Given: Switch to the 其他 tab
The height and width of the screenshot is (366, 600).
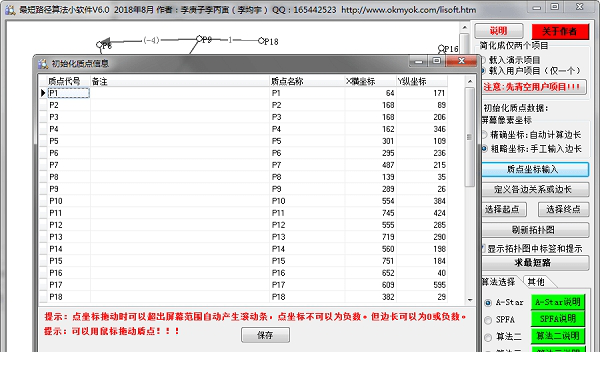Looking at the screenshot, I should [x=536, y=282].
